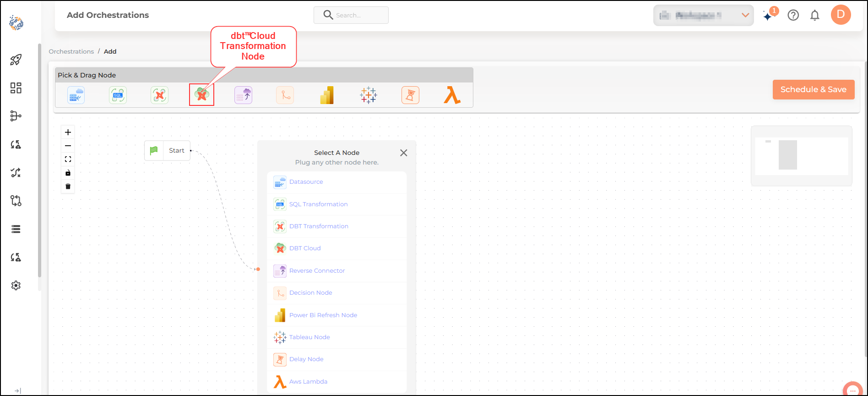Pick the DBT Transformation node in drag toolbar
The image size is (868, 396).
pyautogui.click(x=159, y=95)
